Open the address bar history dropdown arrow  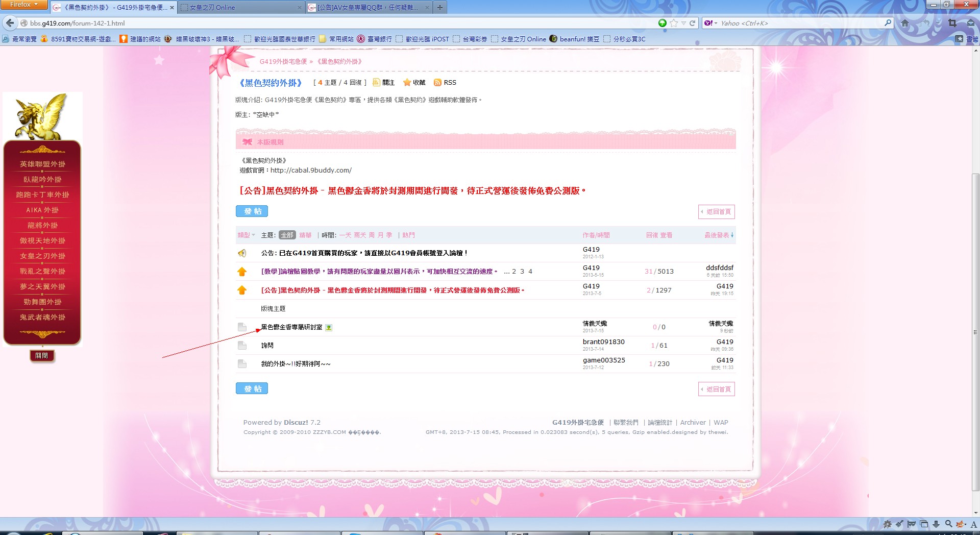pos(683,23)
